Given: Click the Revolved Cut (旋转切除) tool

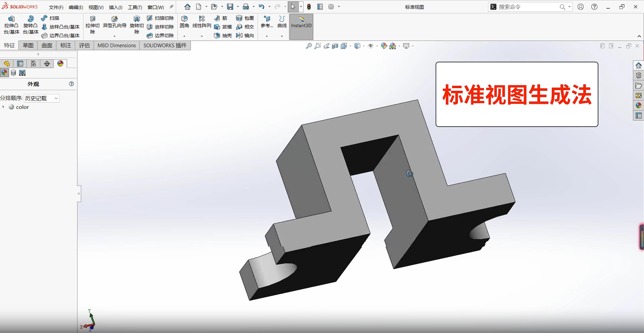Looking at the screenshot, I should coord(137,25).
